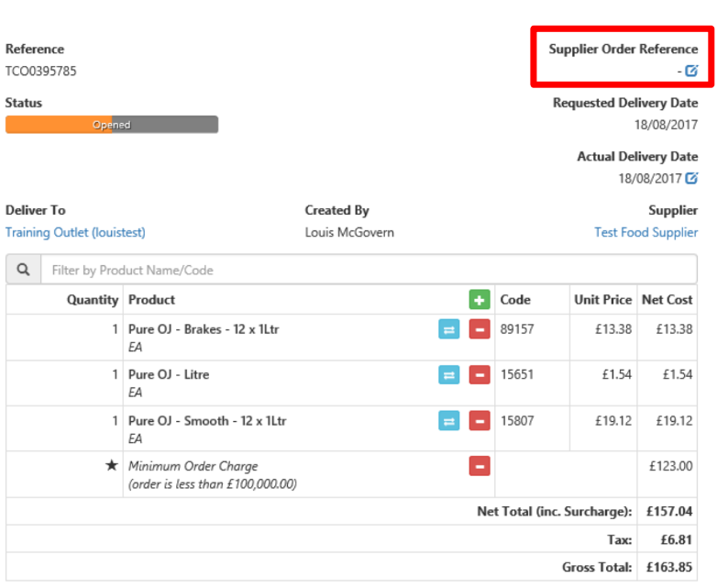Click the green add product icon
Image resolution: width=717 pixels, height=588 pixels.
click(479, 300)
